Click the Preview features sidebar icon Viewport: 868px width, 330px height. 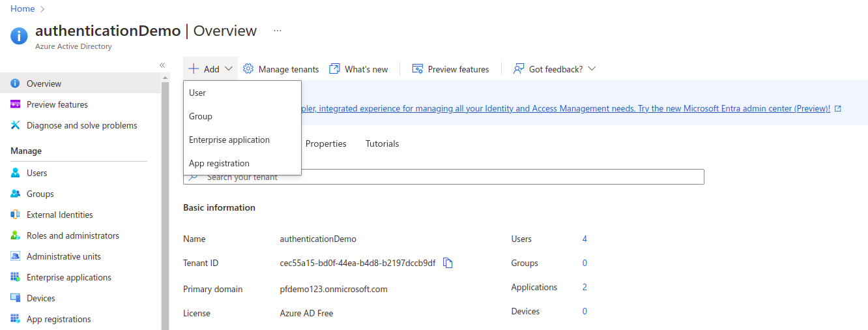(15, 104)
